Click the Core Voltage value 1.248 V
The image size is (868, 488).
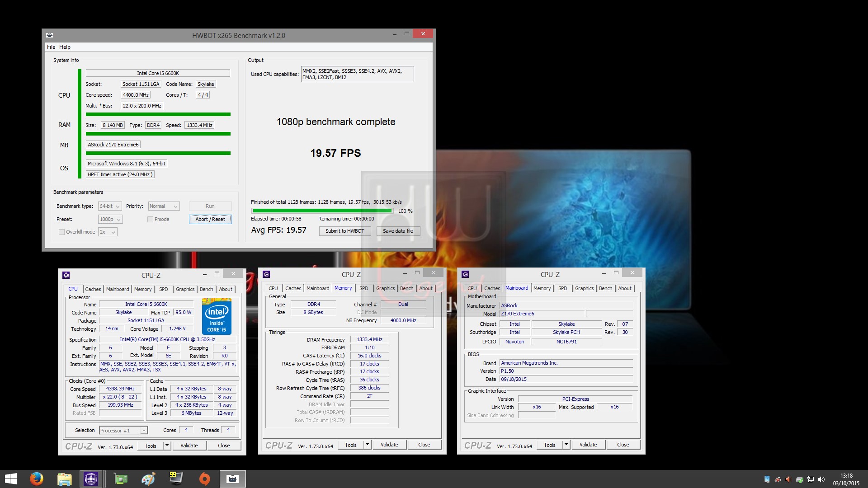click(177, 328)
